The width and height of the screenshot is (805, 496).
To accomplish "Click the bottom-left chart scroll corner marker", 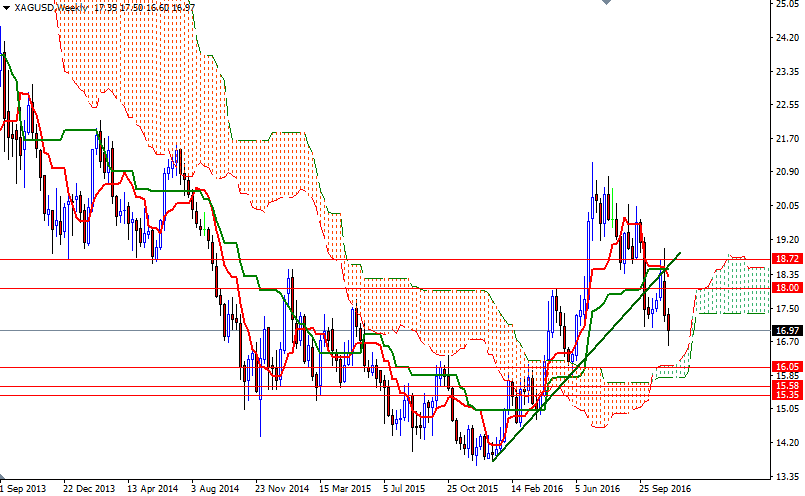I will coord(3,476).
